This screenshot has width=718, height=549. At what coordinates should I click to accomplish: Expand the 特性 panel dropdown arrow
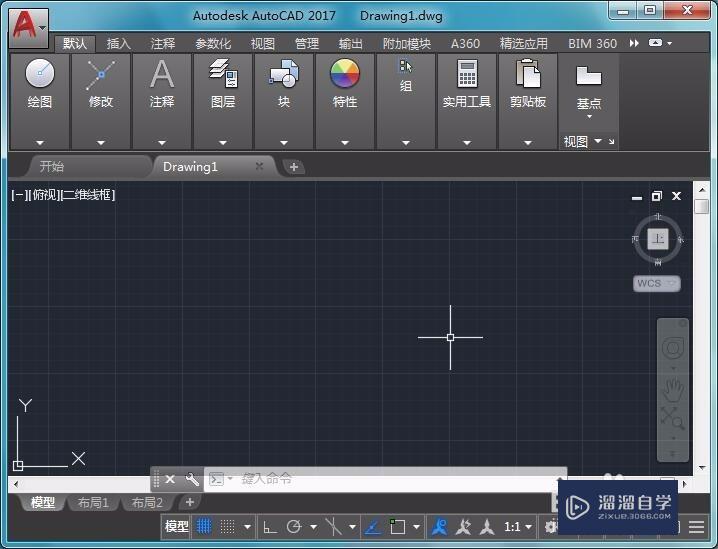[345, 143]
